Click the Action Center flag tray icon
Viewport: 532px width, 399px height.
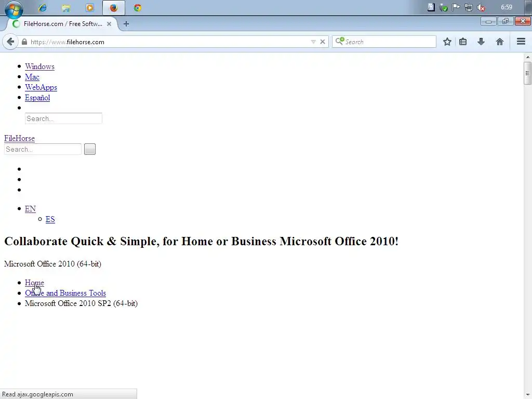pyautogui.click(x=456, y=7)
